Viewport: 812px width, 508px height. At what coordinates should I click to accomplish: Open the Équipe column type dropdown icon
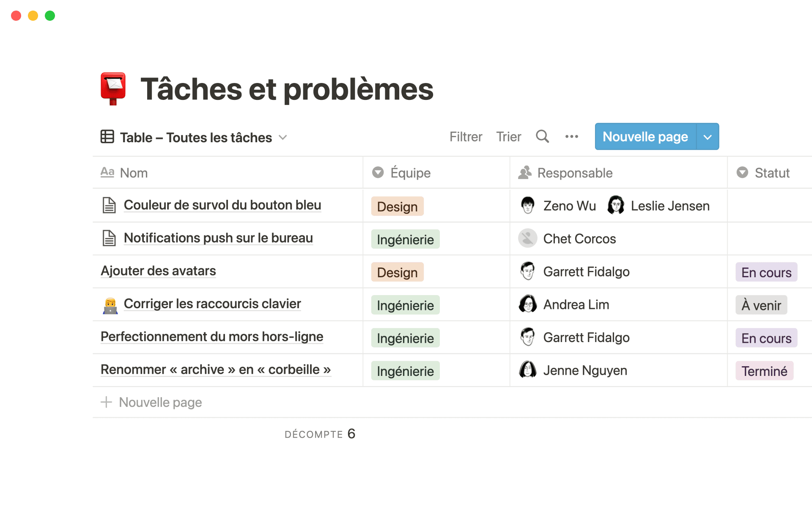coord(378,172)
